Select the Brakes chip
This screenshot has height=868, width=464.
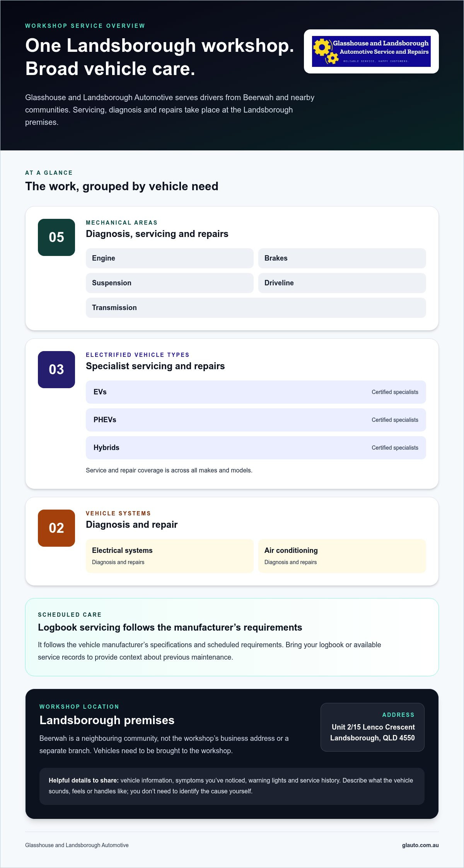click(342, 258)
